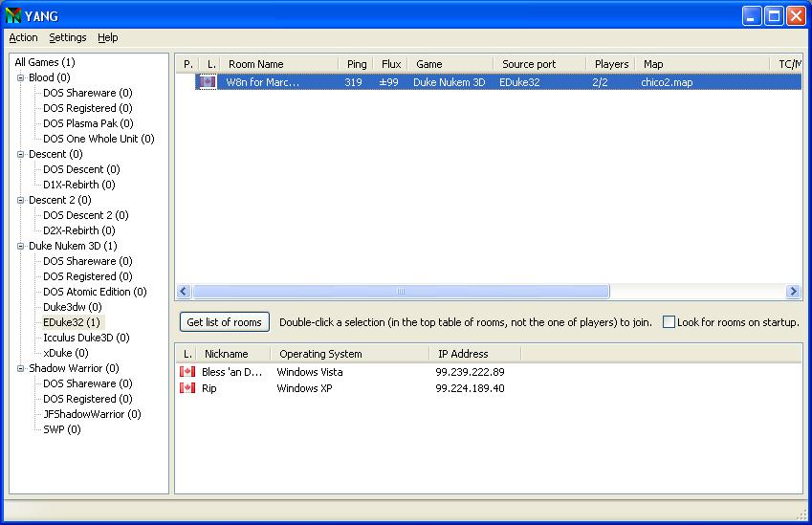Open the Action menu
Screen dimensions: 812x525
23,37
